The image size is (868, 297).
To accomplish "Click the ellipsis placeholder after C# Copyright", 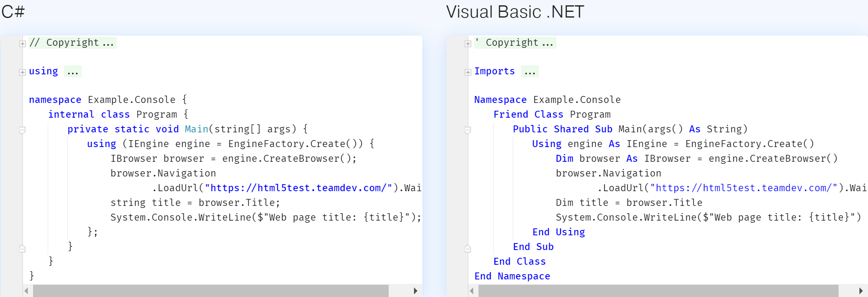I will click(108, 43).
